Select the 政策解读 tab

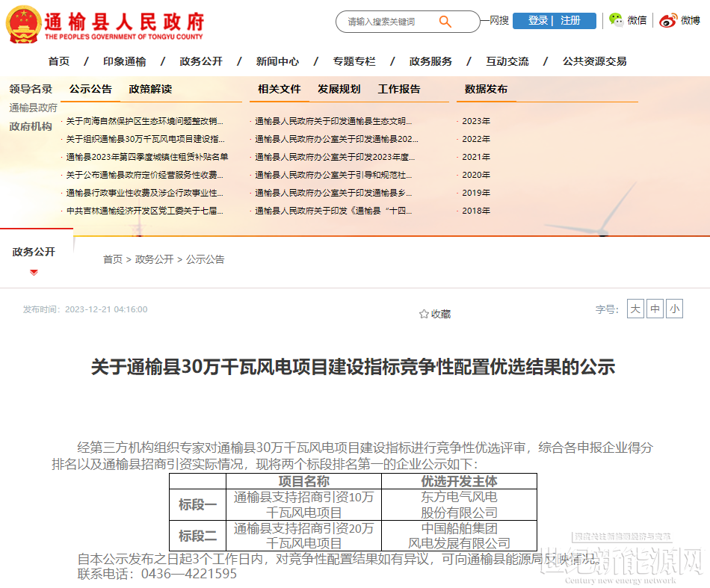pyautogui.click(x=150, y=89)
